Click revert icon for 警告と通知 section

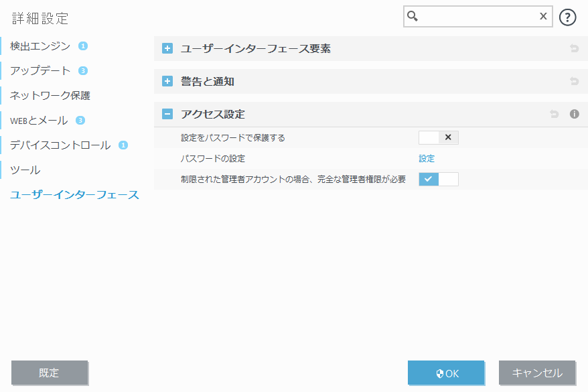574,81
